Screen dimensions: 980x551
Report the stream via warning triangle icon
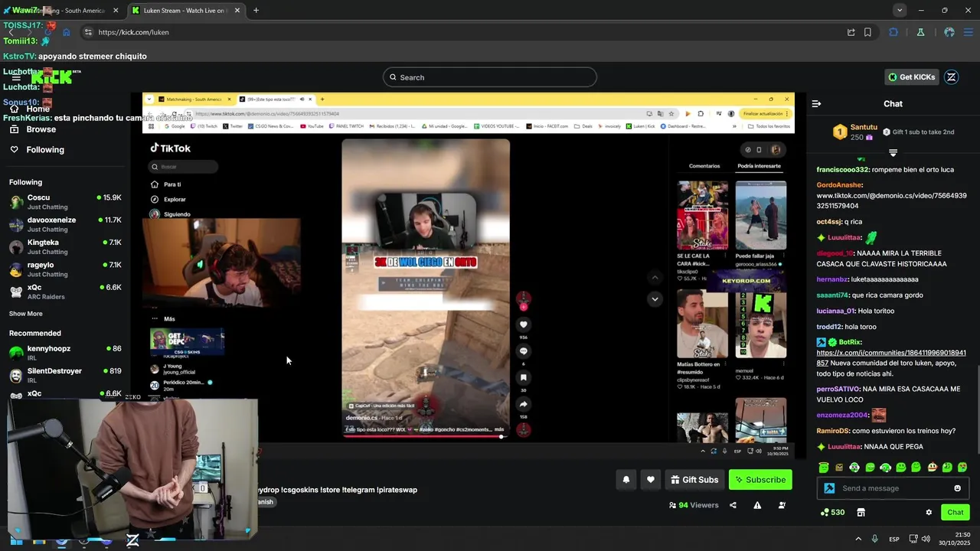tap(757, 505)
